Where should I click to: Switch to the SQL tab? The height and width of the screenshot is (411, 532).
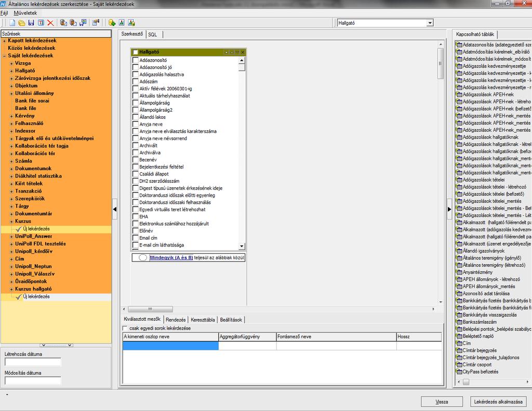pos(153,35)
